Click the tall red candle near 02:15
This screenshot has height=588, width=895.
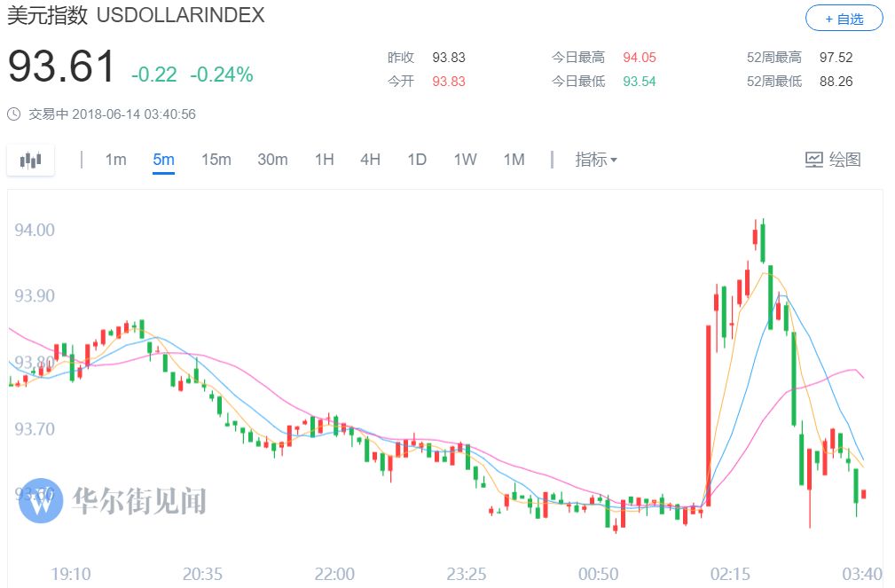(709, 416)
